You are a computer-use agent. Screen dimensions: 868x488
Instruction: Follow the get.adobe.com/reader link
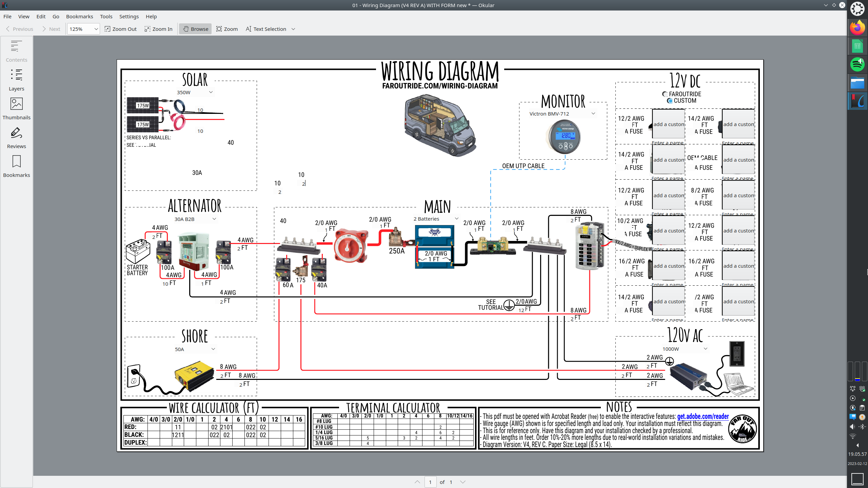click(x=703, y=416)
